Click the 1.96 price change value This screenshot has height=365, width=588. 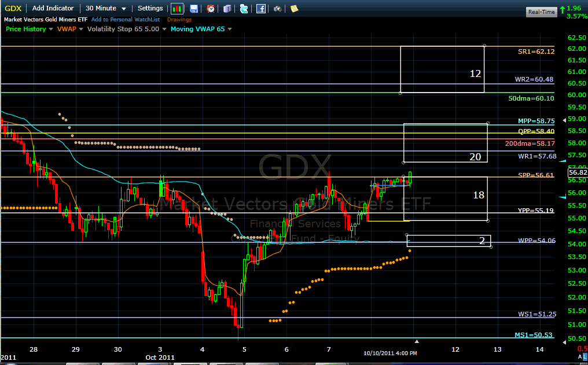tap(574, 8)
